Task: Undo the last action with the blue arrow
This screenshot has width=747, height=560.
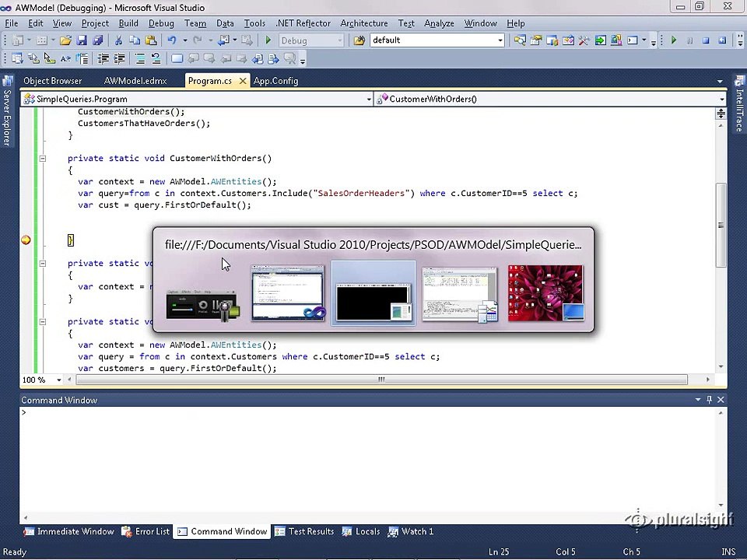Action: [x=172, y=41]
